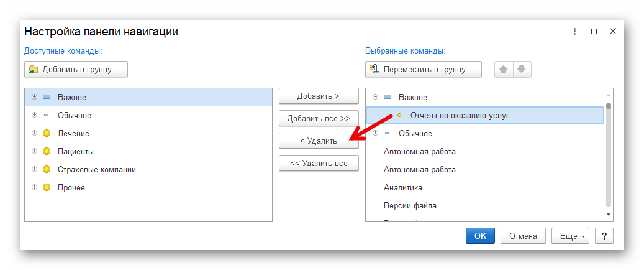Viewport: 644px width, 270px height.
Task: Expand Важное in available commands
Action: coord(35,98)
